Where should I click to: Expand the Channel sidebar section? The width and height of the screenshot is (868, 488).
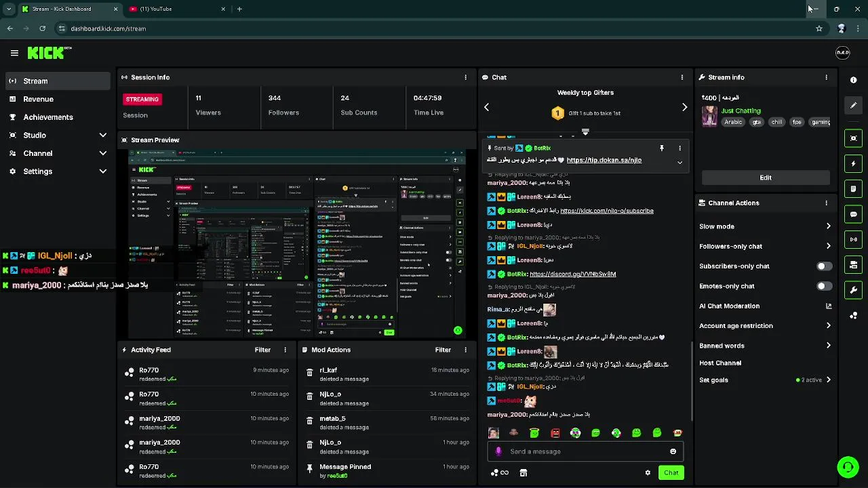pyautogui.click(x=58, y=153)
